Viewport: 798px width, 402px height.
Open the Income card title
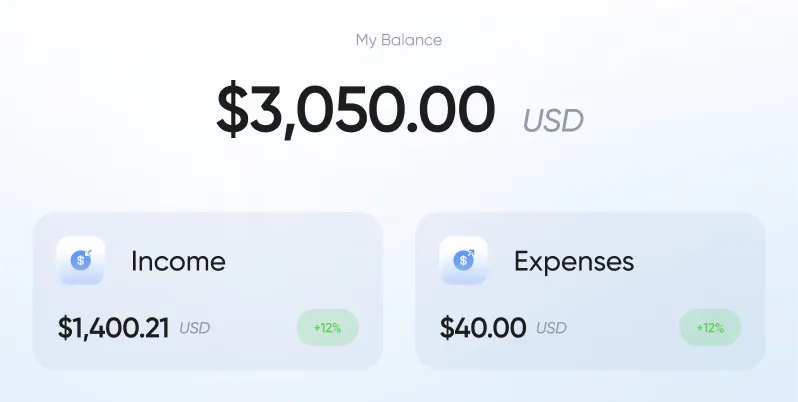(178, 262)
